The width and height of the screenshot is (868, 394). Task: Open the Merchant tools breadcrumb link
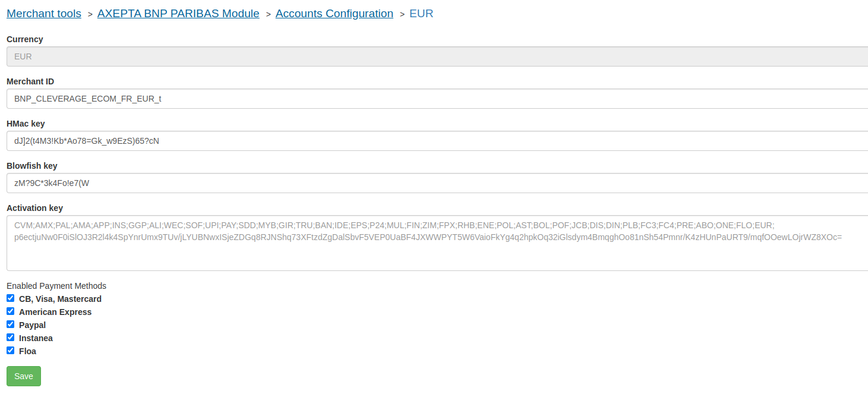coord(44,14)
